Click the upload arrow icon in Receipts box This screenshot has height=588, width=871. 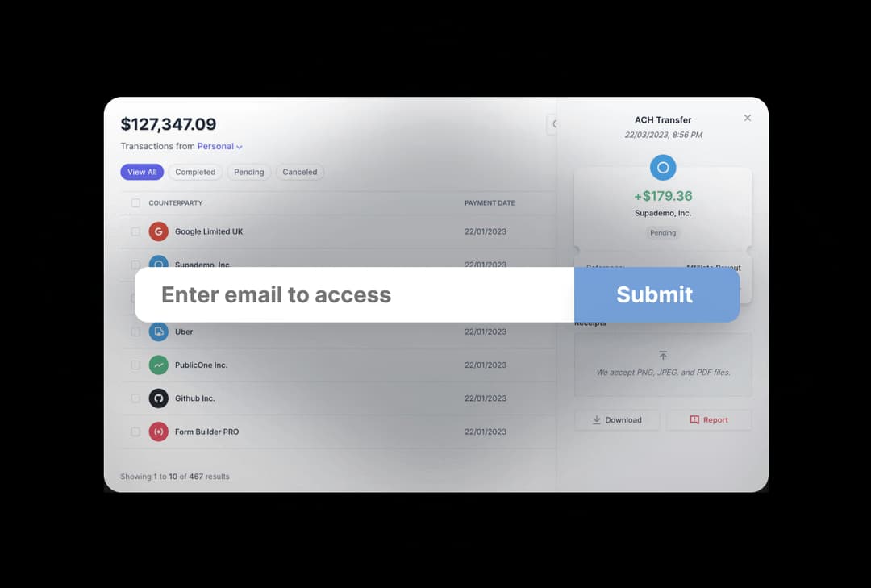(663, 355)
